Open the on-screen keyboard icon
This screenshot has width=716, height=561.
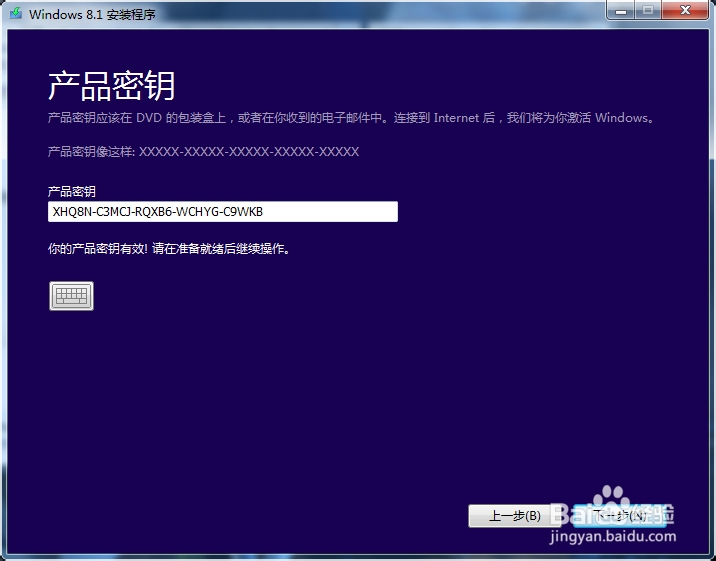(x=71, y=296)
